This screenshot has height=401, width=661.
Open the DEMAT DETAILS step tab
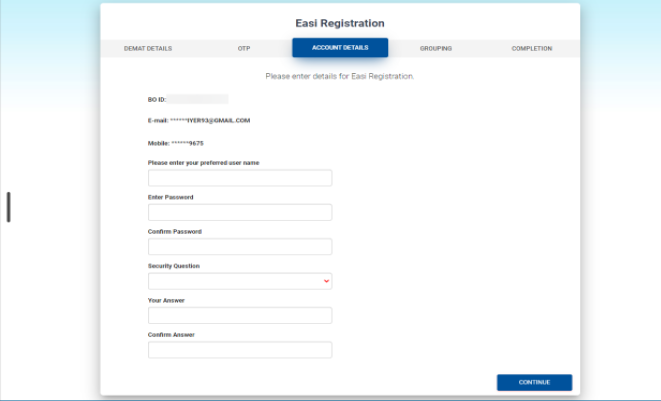pyautogui.click(x=148, y=48)
